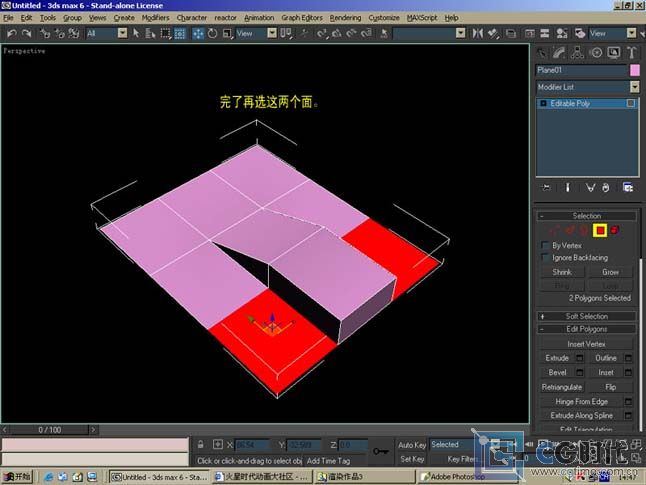Click the Plane01 object color swatch
The height and width of the screenshot is (485, 646).
point(634,70)
